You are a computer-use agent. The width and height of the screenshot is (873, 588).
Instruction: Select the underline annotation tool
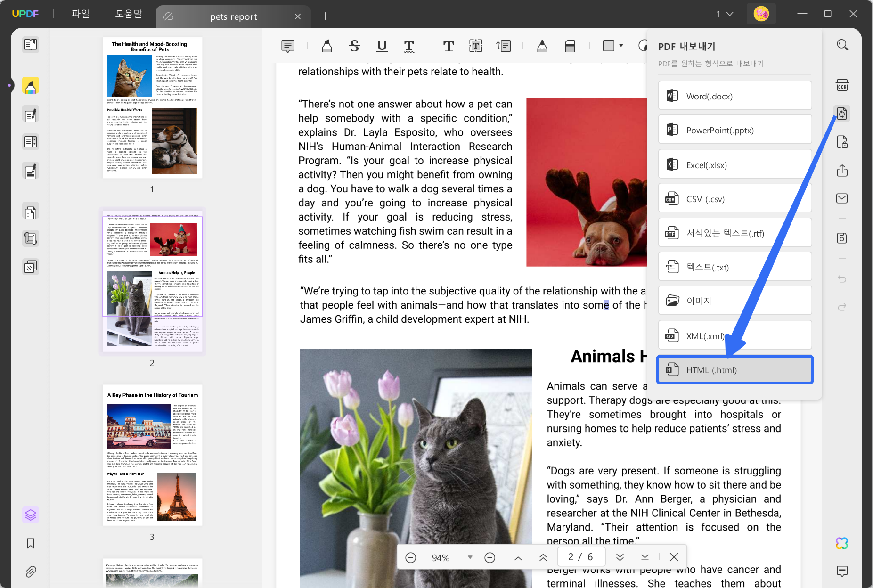[382, 46]
